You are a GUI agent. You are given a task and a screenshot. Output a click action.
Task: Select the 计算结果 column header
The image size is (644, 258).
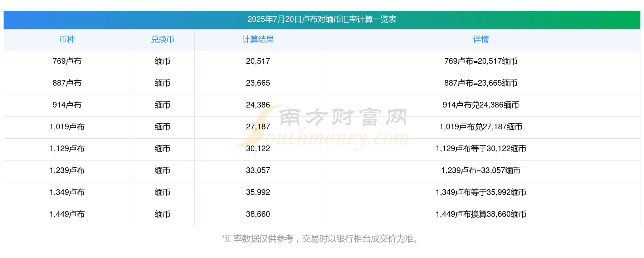(258, 39)
